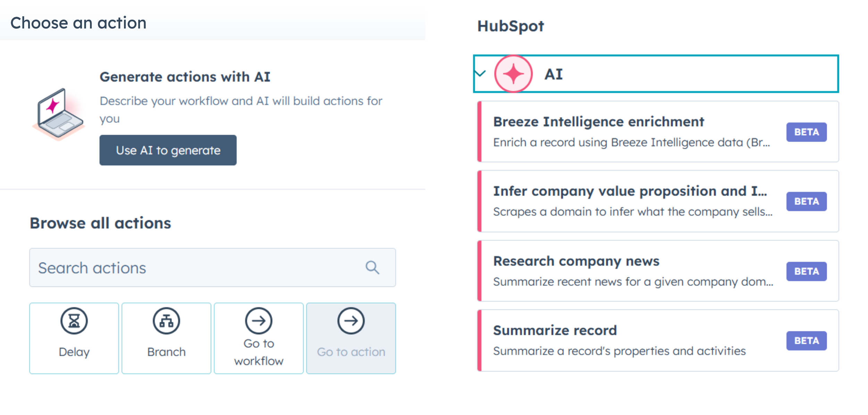Click the AI section heading text
Image resolution: width=868 pixels, height=415 pixels.
point(553,74)
